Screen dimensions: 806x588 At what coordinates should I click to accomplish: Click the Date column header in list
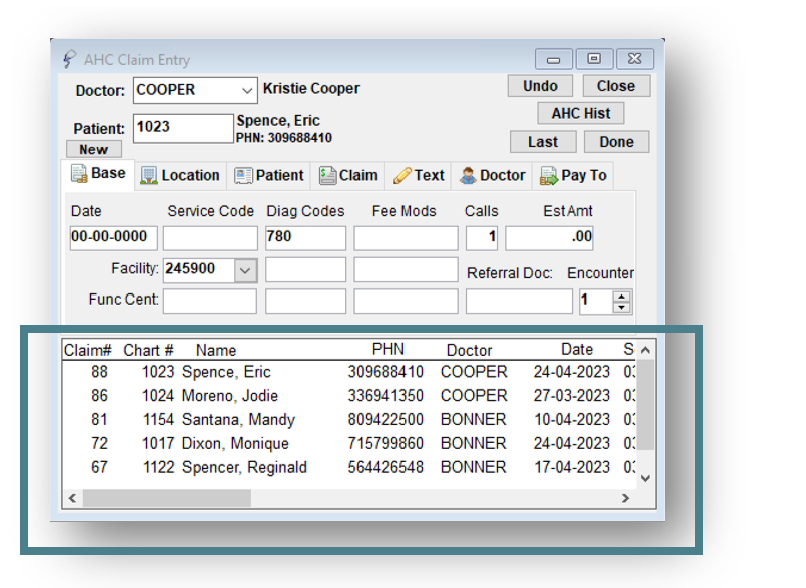click(577, 350)
